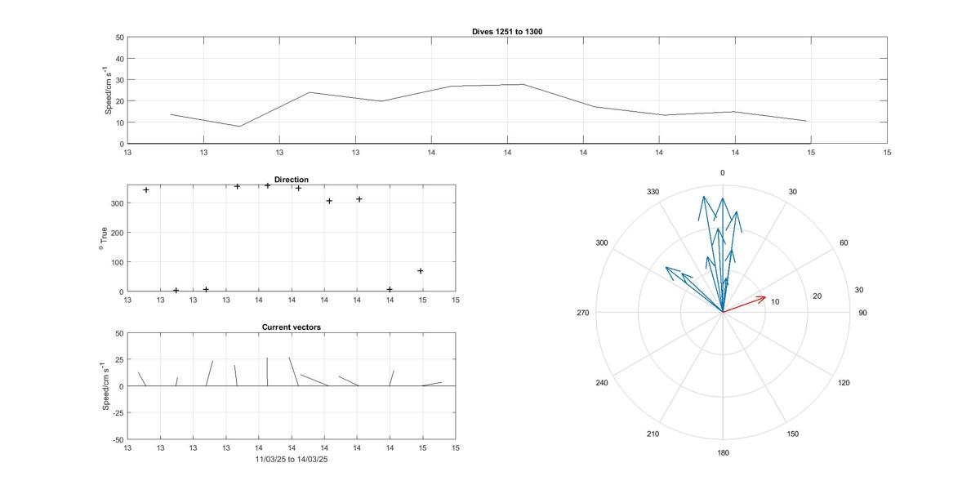
Task: Click the 30 tick on Dives plot y-axis
Action: (x=119, y=80)
